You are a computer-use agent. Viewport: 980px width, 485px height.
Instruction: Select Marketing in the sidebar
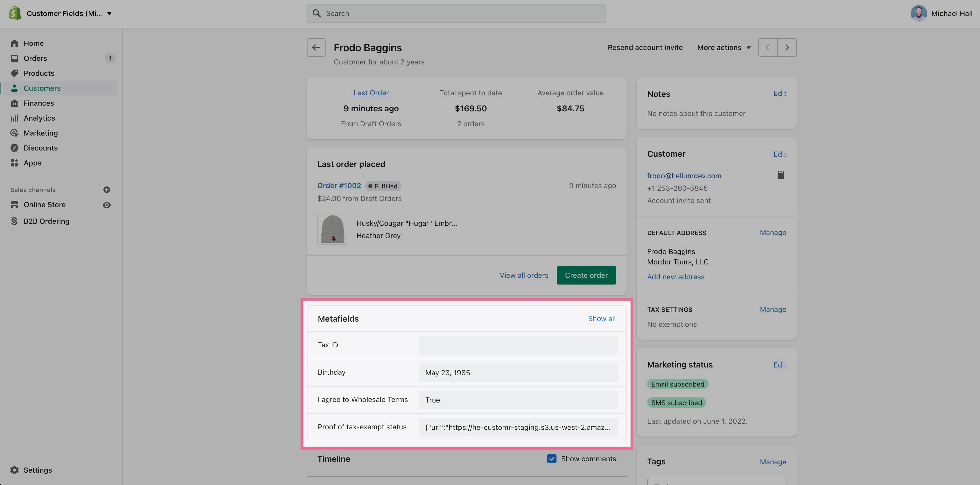click(41, 133)
